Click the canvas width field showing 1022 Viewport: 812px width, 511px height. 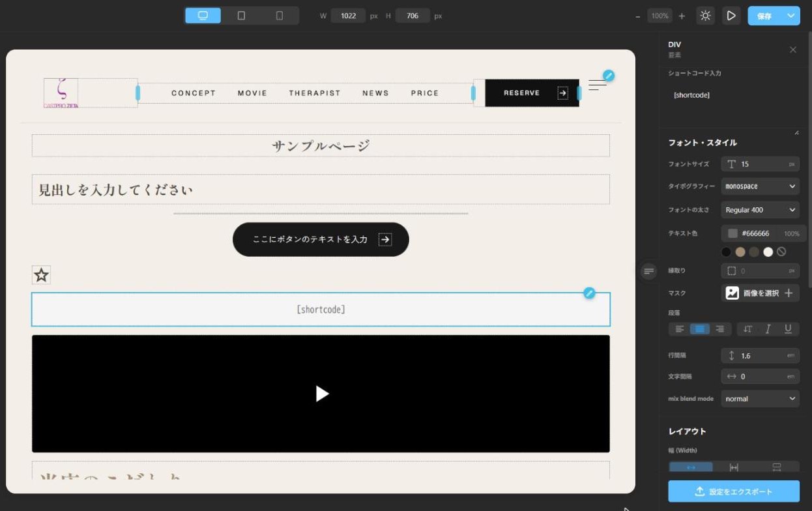click(348, 16)
